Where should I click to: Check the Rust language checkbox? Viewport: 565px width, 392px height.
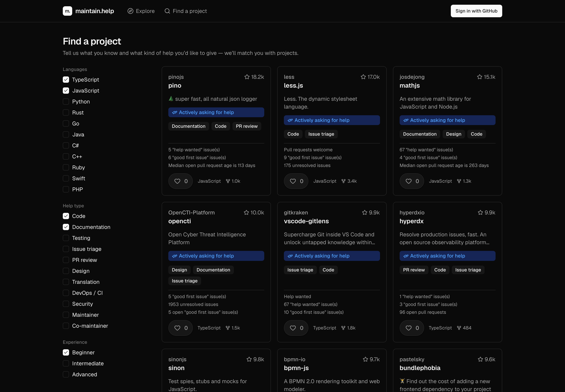(x=66, y=113)
